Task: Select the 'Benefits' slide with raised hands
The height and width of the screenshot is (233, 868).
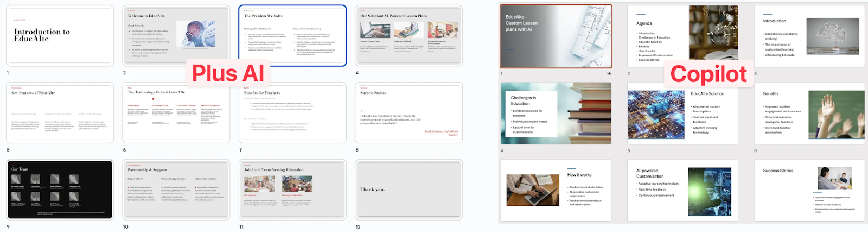Action: 809,113
